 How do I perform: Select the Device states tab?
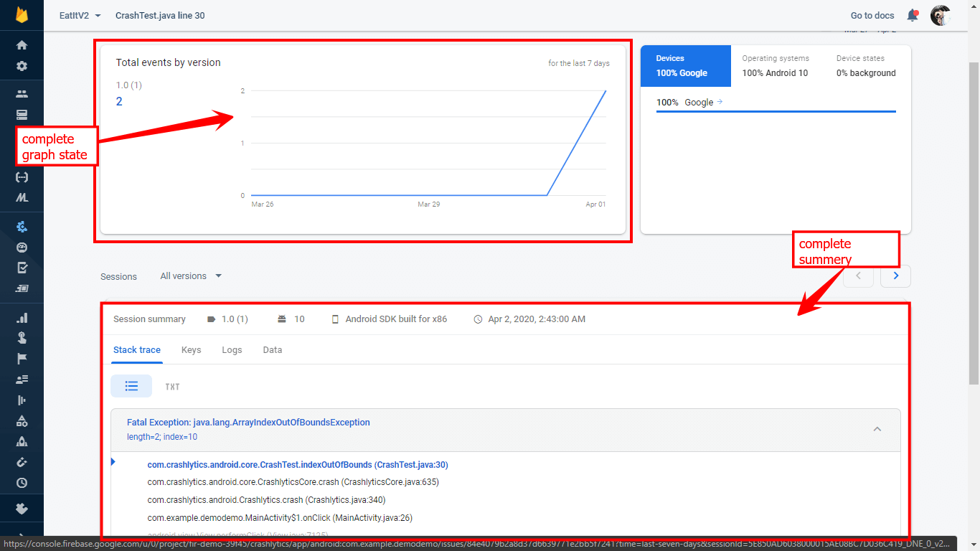pyautogui.click(x=866, y=66)
